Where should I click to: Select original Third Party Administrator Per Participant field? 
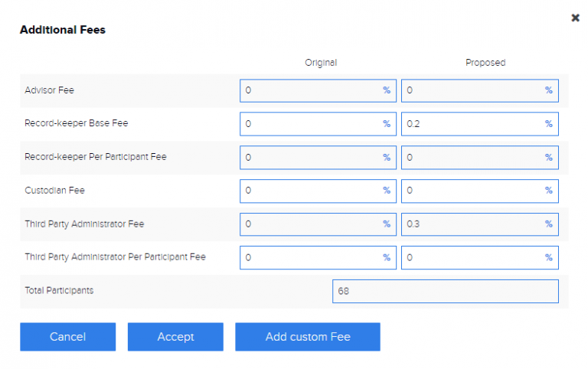[x=310, y=258]
